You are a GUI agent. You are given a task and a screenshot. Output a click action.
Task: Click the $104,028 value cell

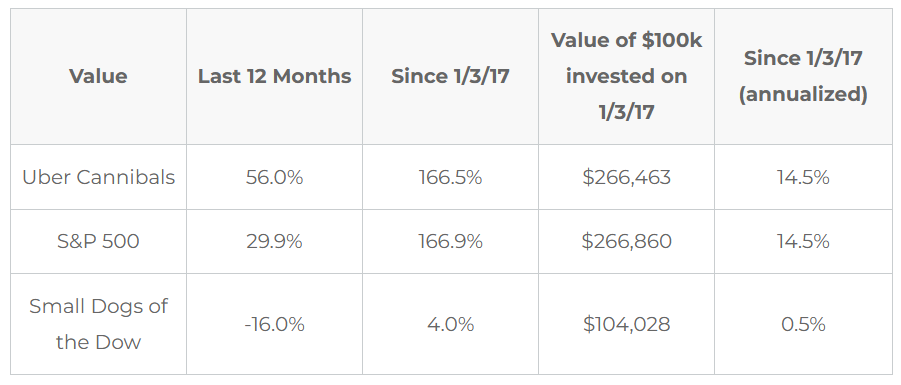626,324
